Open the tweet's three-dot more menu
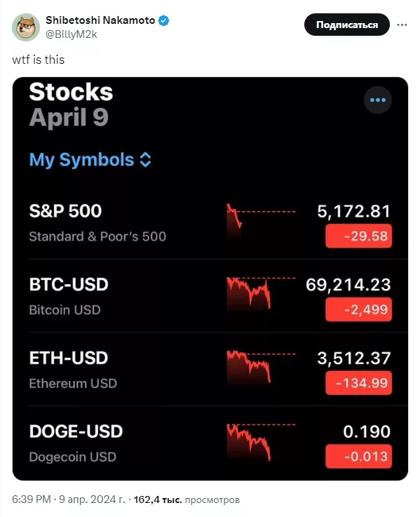Image resolution: width=420 pixels, height=517 pixels. (x=402, y=25)
